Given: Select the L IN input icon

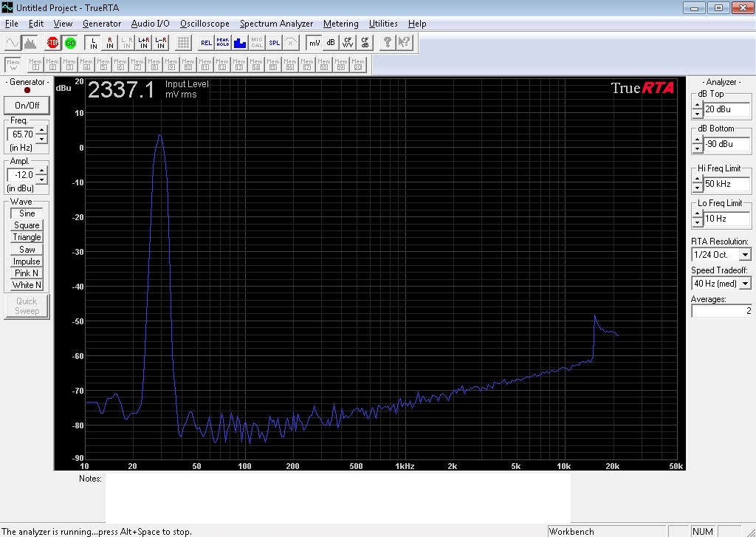Looking at the screenshot, I should (93, 43).
